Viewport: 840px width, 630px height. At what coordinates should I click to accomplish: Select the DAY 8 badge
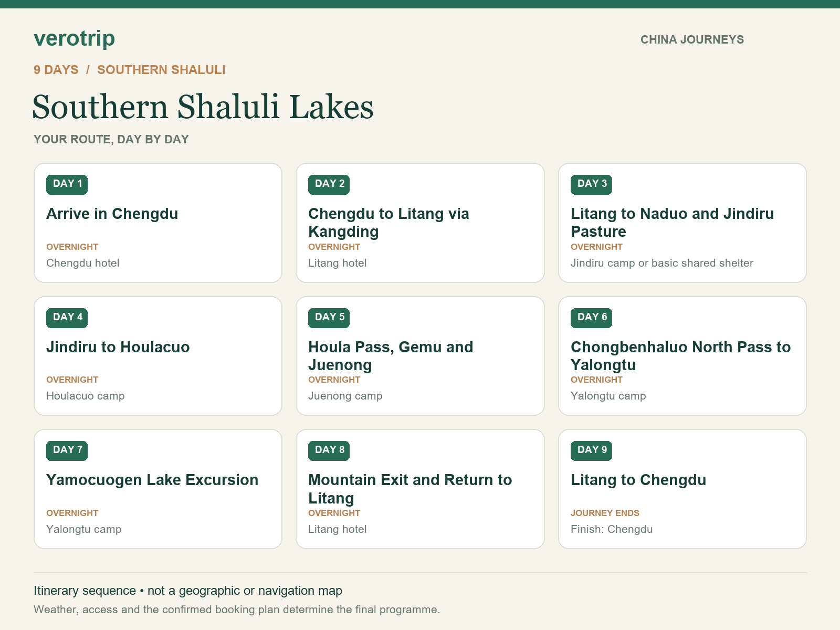tap(329, 450)
